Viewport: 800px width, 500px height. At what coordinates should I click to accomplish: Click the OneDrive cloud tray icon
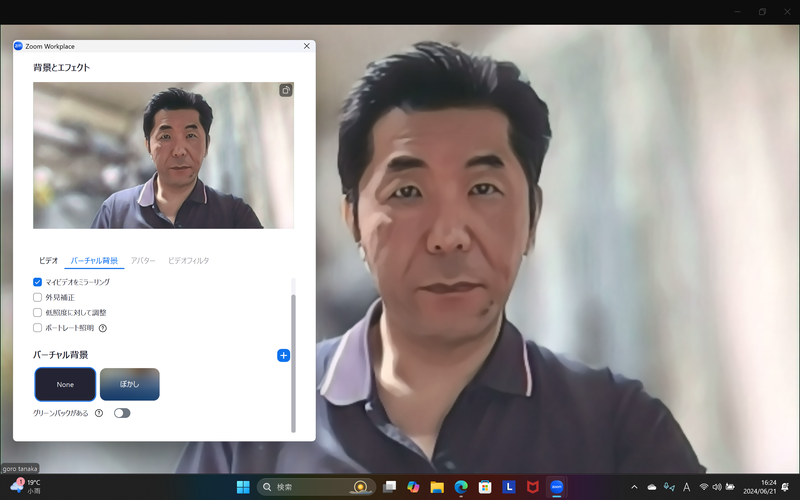click(652, 487)
